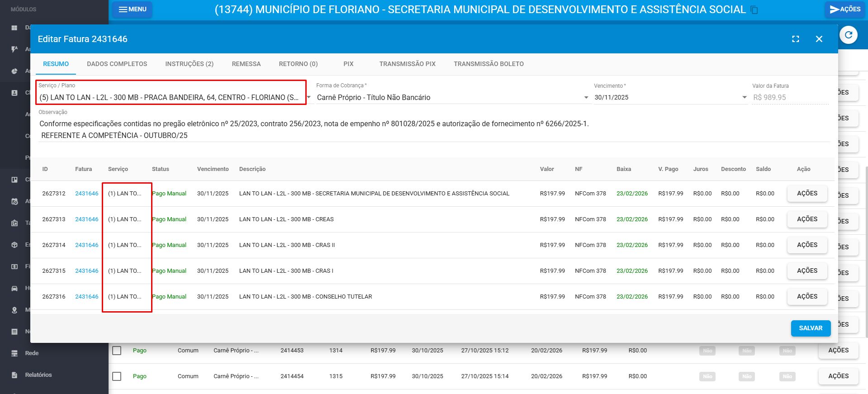Image resolution: width=868 pixels, height=394 pixels.
Task: Click the lightning bolt sidebar icon
Action: pyautogui.click(x=14, y=49)
